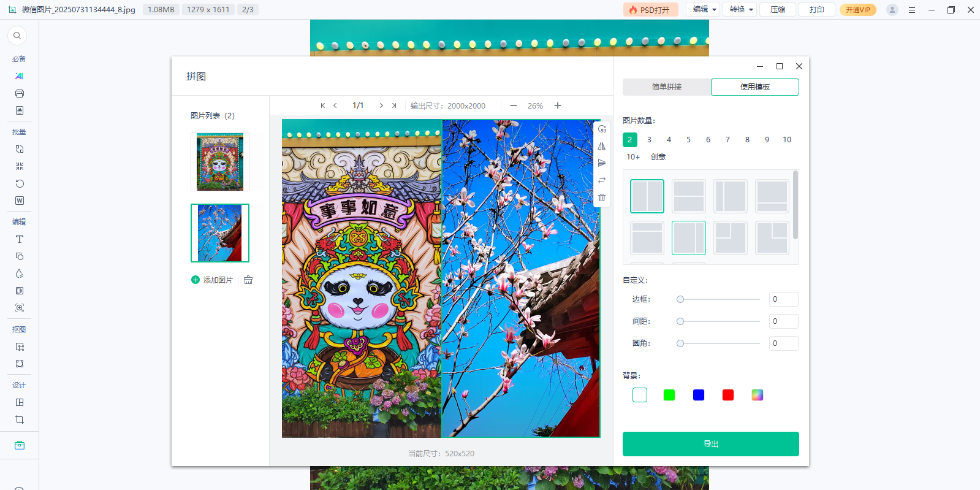Choose the narrow-left wide-right template
The width and height of the screenshot is (980, 490).
click(x=731, y=196)
